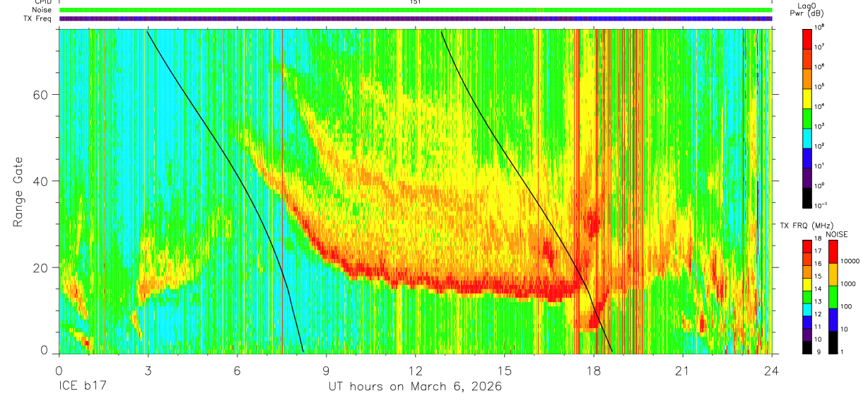Screen dimensions: 868x401
Task: Click the yellow segment of Lag0 Pwr colorbar
Action: tap(808, 98)
